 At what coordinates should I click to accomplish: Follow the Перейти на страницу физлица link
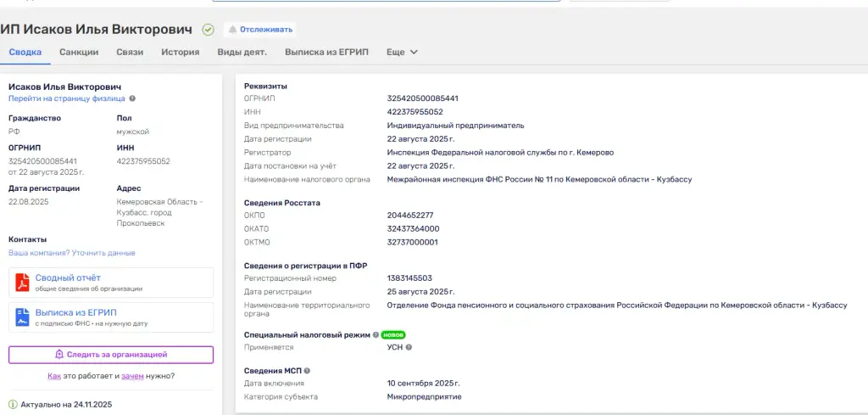[x=66, y=98]
